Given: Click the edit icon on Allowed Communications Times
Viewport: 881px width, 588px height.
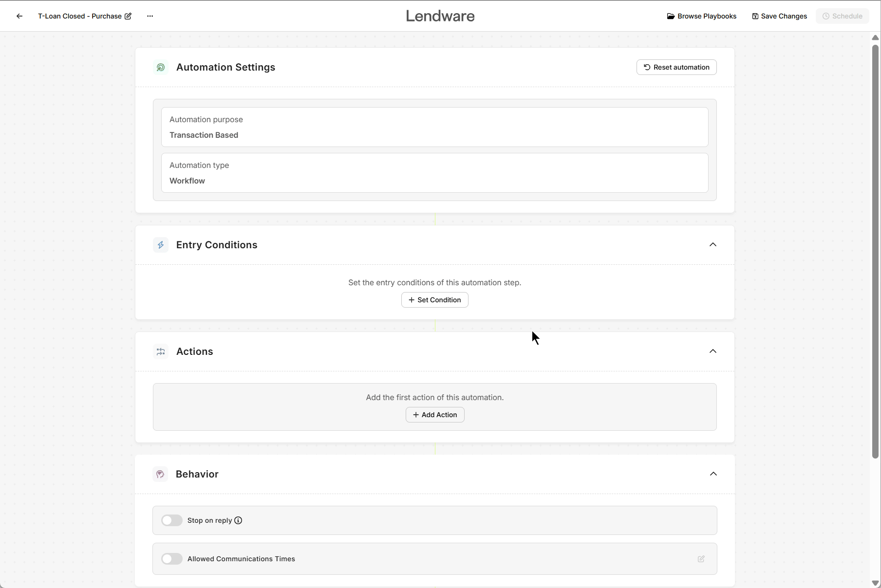Looking at the screenshot, I should coord(701,559).
